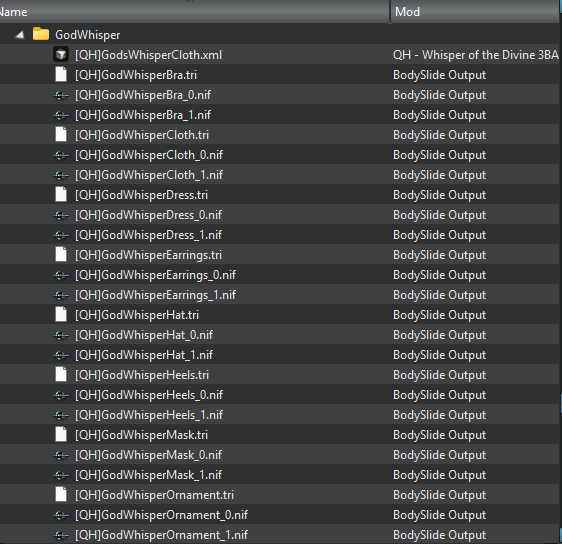
Task: Select the [QH]GodWhisperDress.tri file name
Action: point(141,195)
